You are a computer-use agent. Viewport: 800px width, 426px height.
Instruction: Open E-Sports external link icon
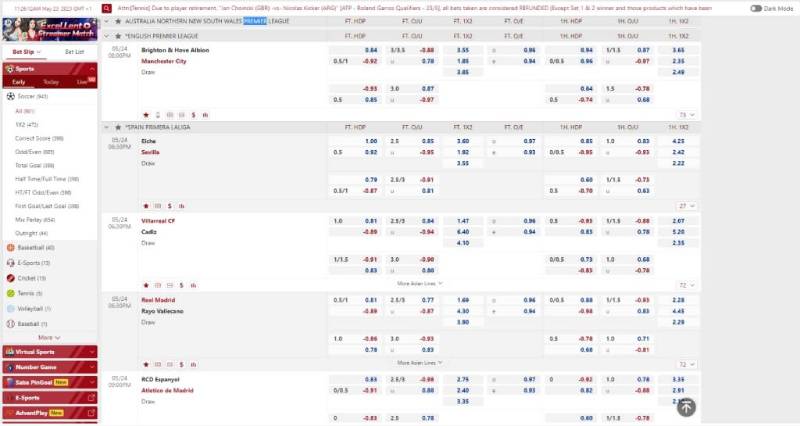click(92, 397)
